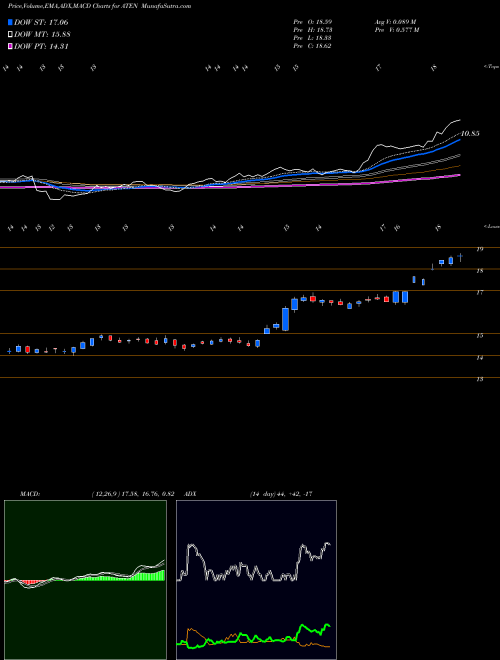500x660 pixels.
Task: Click the tall blue candle on the rally to 17
Action: pyautogui.click(x=285, y=319)
